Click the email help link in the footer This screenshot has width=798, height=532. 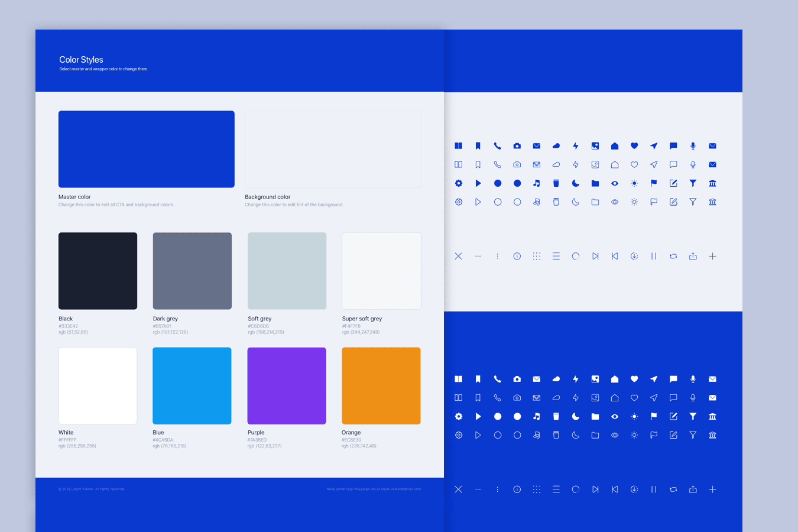point(374,489)
